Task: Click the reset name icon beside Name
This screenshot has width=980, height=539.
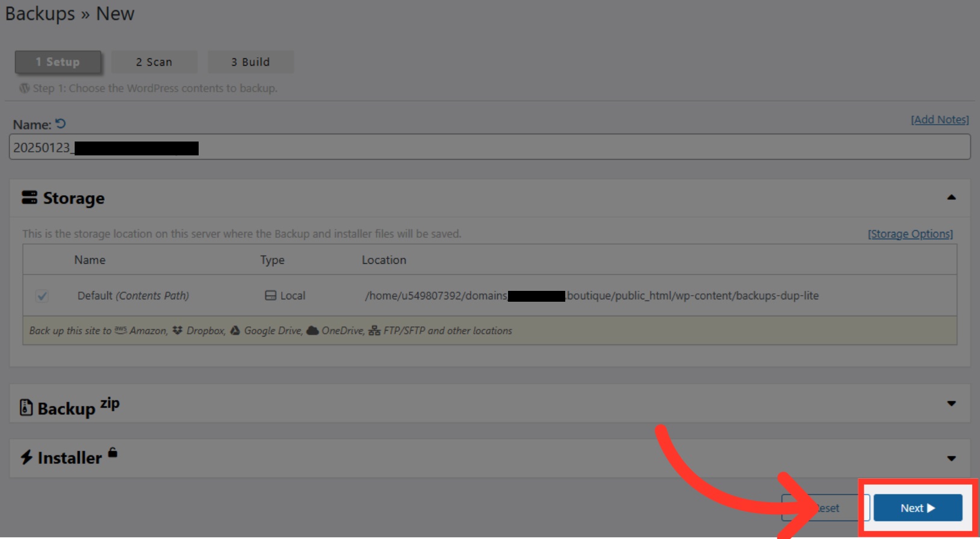Action: pos(61,124)
